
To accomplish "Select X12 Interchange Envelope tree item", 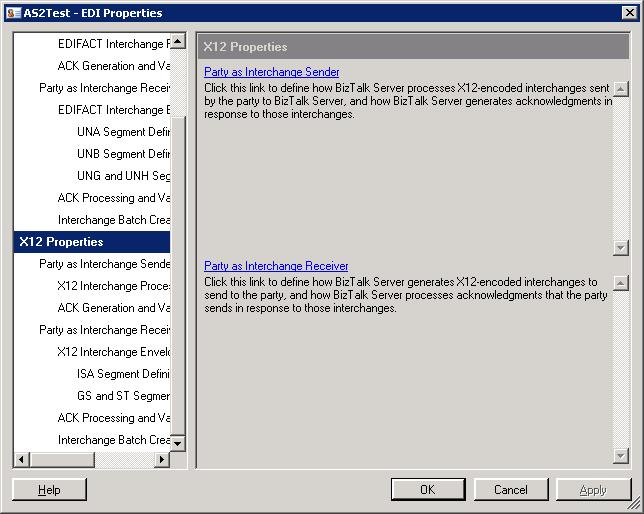I will coord(114,352).
